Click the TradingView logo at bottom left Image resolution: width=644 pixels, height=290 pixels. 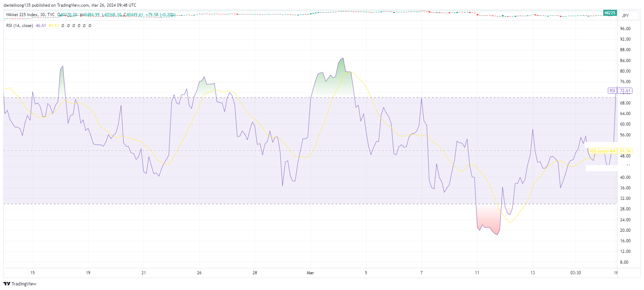pyautogui.click(x=20, y=284)
